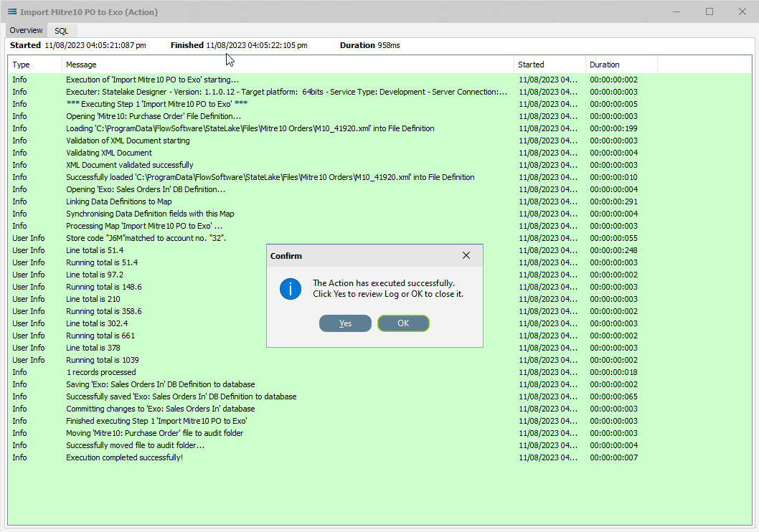Select 'Validation of XML Document starting' row
The width and height of the screenshot is (759, 532).
379,141
